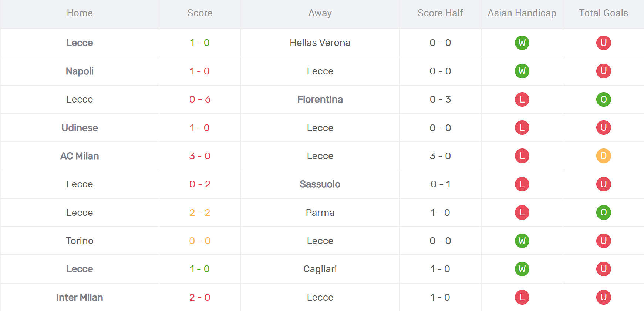Click the red U badge in Napoli vs Lecce row
The image size is (644, 311).
(603, 71)
